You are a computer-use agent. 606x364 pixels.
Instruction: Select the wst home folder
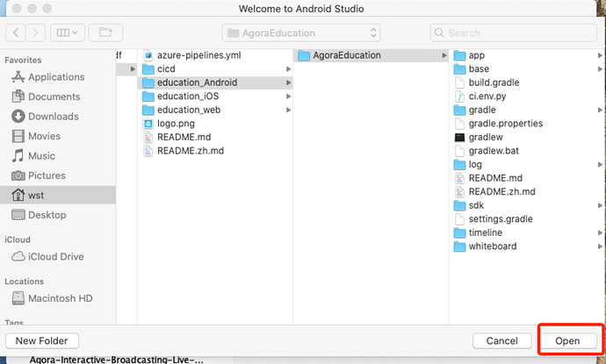pos(58,195)
